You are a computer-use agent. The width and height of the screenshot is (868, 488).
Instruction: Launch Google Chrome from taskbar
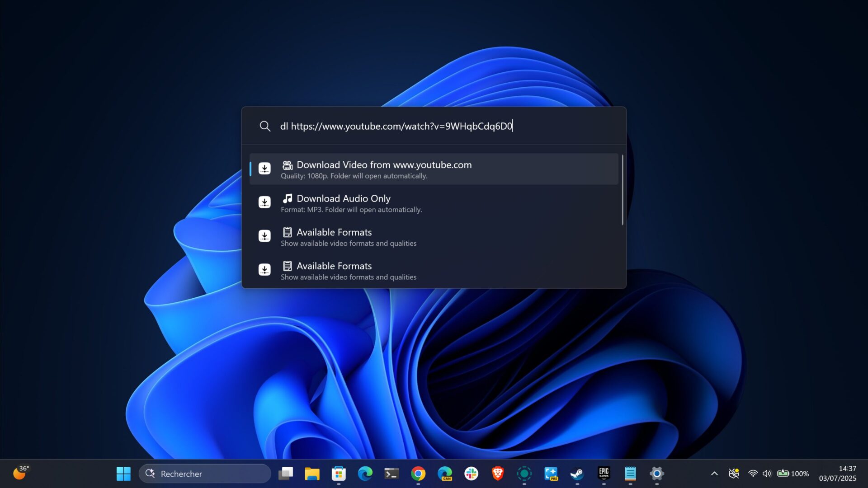418,474
